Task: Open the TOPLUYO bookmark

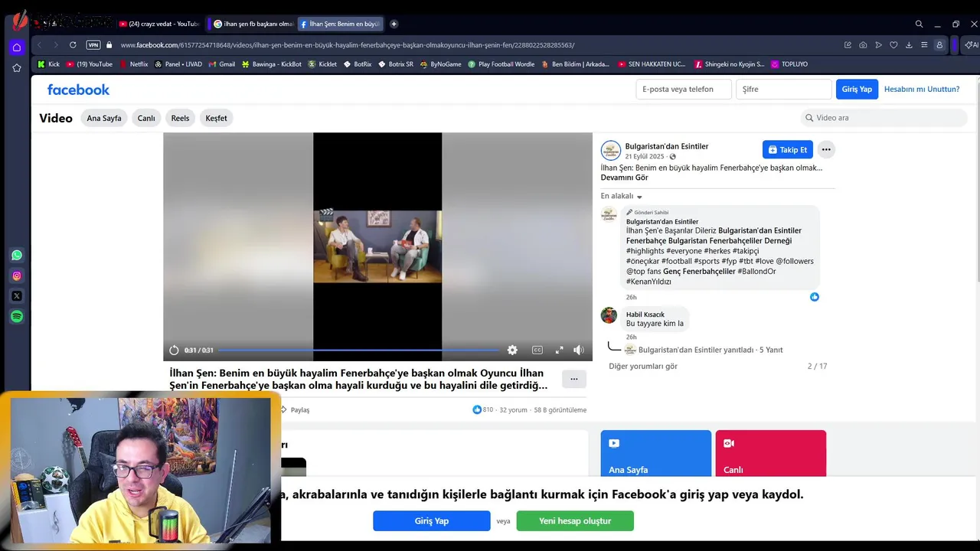Action: (789, 64)
